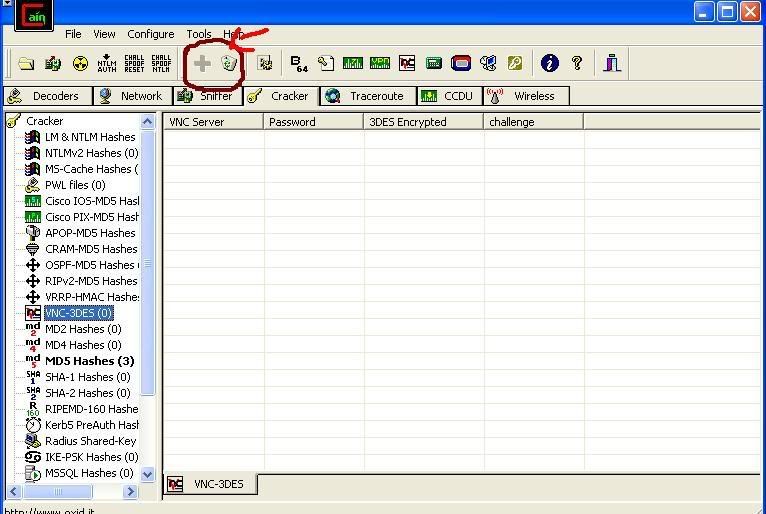This screenshot has width=766, height=514.
Task: Start the sniffer with the network card icon
Action: coord(53,64)
